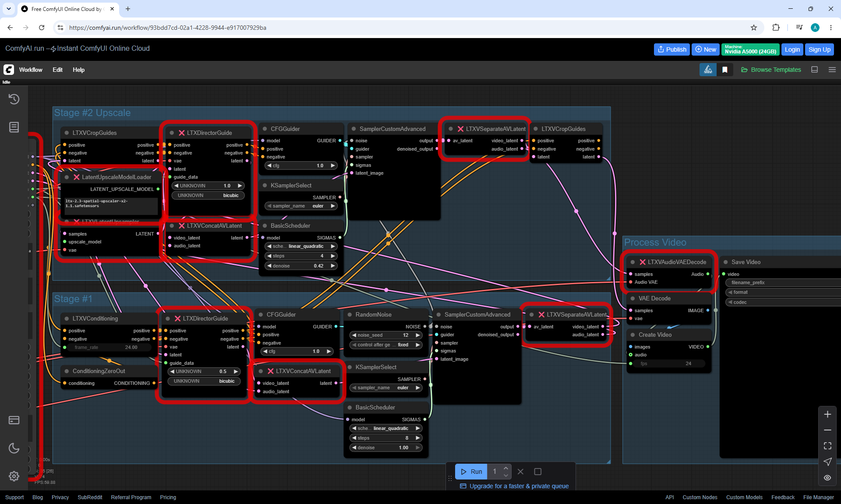
Task: Open Upgrade for faster private queue link
Action: click(x=514, y=486)
